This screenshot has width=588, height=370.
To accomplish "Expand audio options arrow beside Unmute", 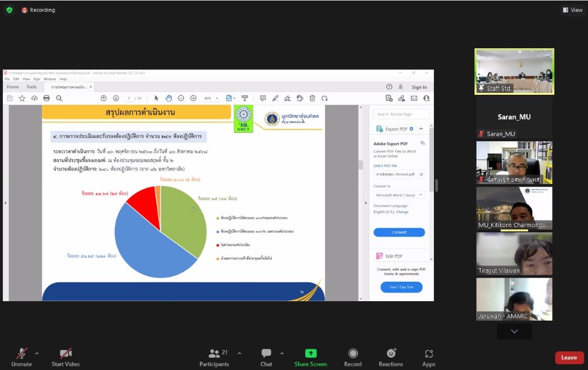I will pyautogui.click(x=37, y=354).
